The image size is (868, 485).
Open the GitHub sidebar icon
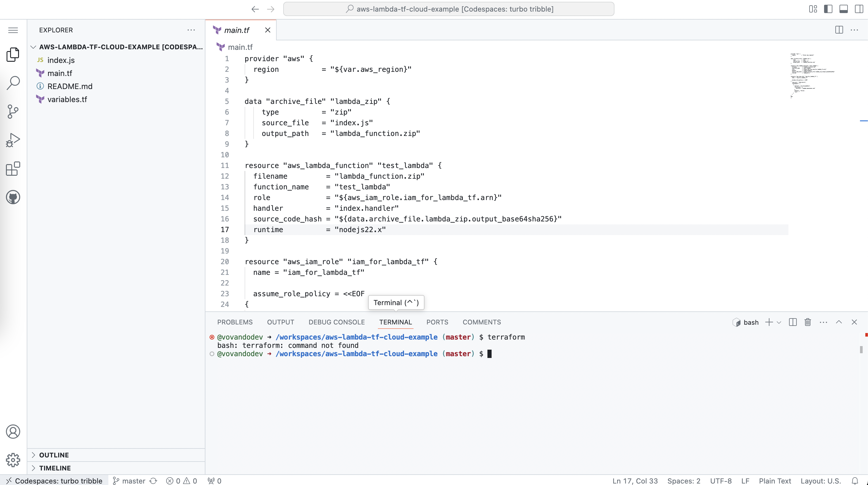pyautogui.click(x=13, y=197)
